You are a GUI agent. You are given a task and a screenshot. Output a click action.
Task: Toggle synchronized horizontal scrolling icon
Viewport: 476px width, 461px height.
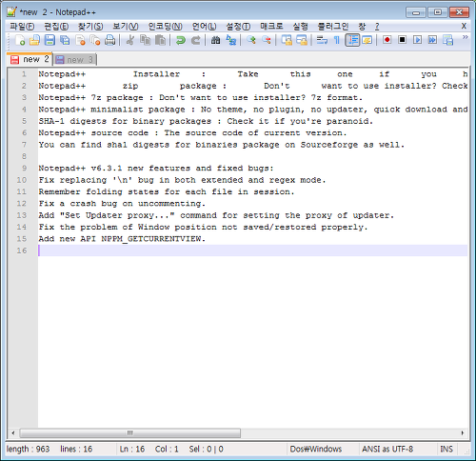click(302, 40)
